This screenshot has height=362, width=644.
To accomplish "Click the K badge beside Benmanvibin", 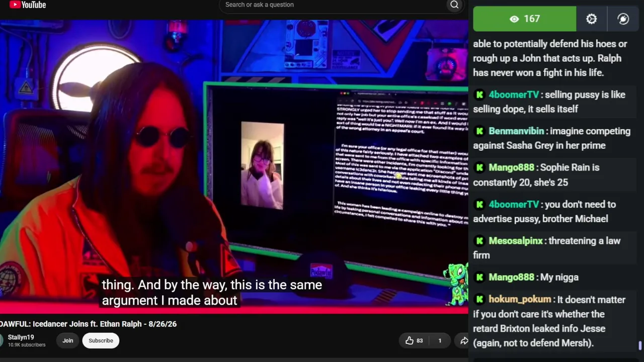I will pyautogui.click(x=479, y=131).
